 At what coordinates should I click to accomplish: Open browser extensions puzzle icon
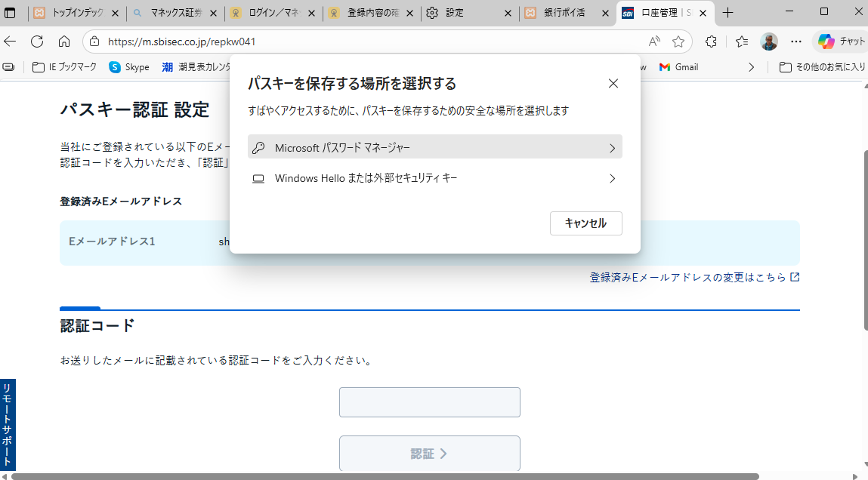tap(711, 42)
